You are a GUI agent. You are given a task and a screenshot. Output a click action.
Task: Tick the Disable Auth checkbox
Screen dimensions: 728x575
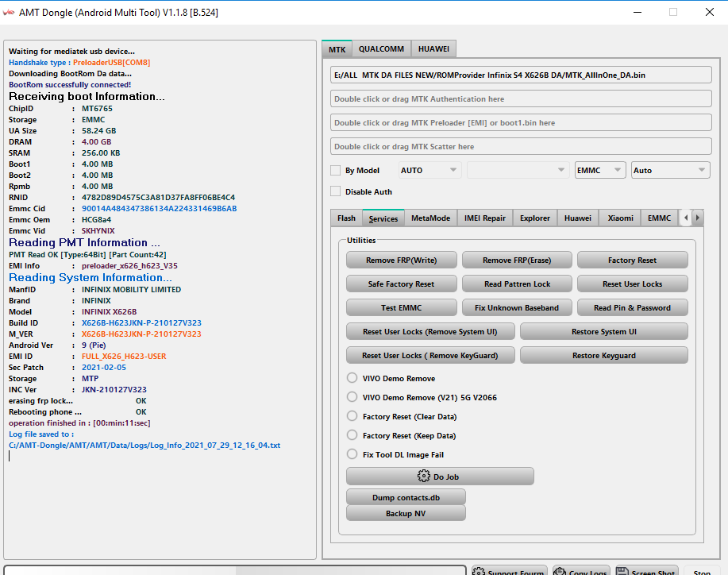[x=335, y=191]
